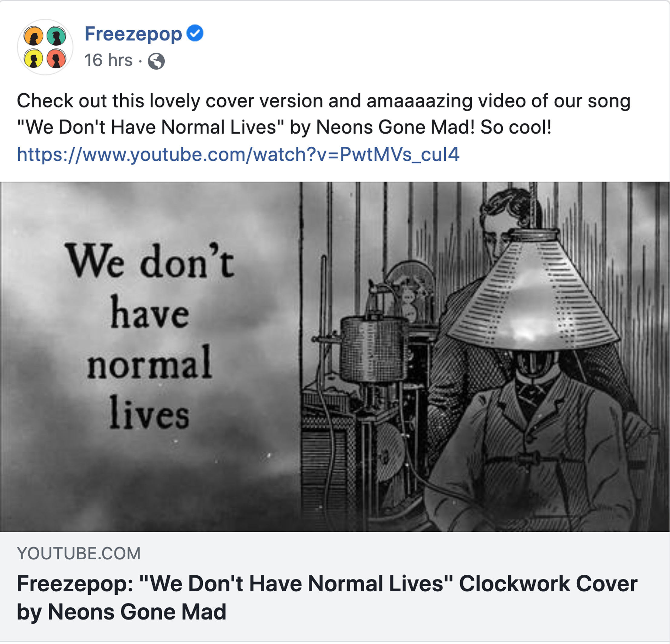Click "by Neons Gone Mad" title line

pyautogui.click(x=122, y=612)
